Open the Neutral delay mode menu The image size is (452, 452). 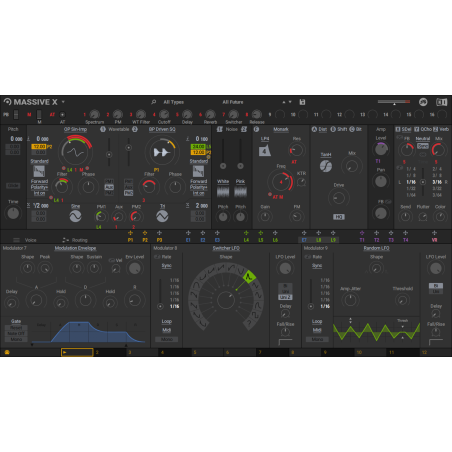[x=423, y=139]
